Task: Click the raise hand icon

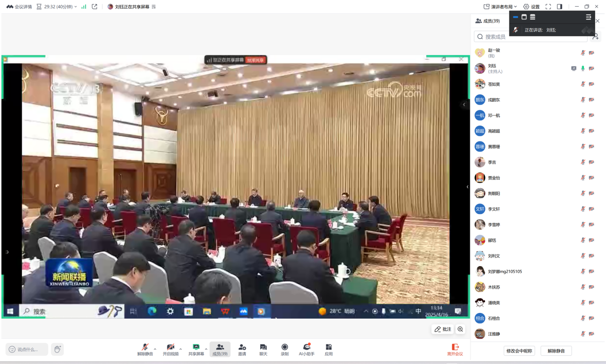Action: (x=57, y=349)
